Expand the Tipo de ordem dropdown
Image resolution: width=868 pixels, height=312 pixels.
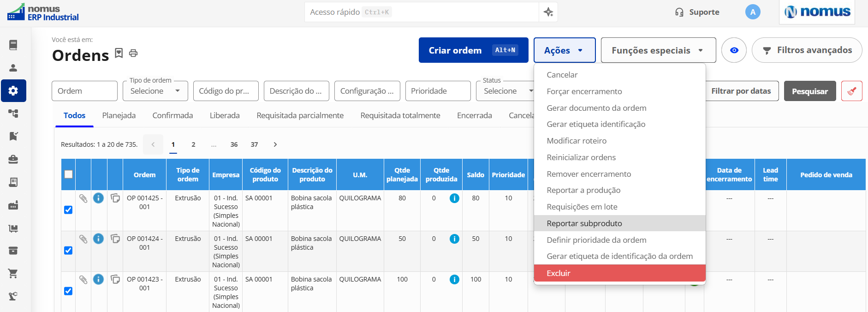(155, 91)
